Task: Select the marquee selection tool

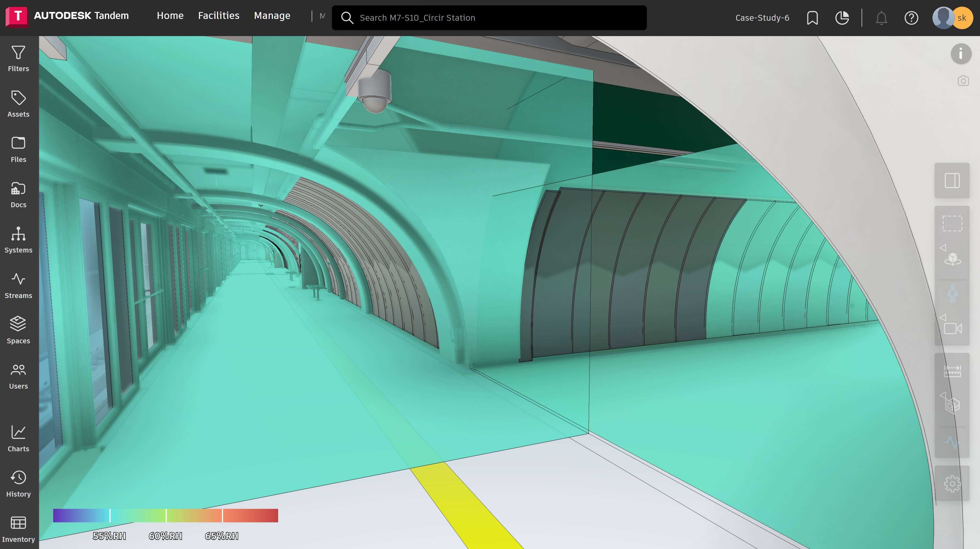Action: click(x=952, y=224)
